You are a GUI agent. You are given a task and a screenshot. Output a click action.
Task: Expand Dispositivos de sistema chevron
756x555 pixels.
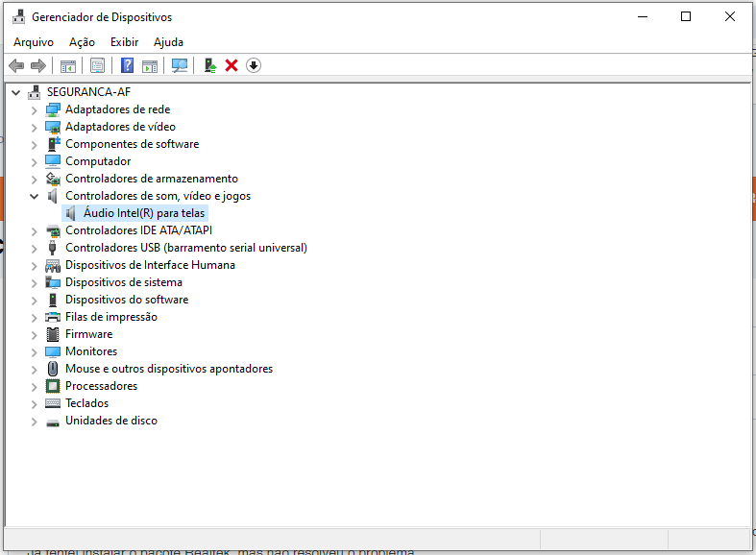(34, 283)
